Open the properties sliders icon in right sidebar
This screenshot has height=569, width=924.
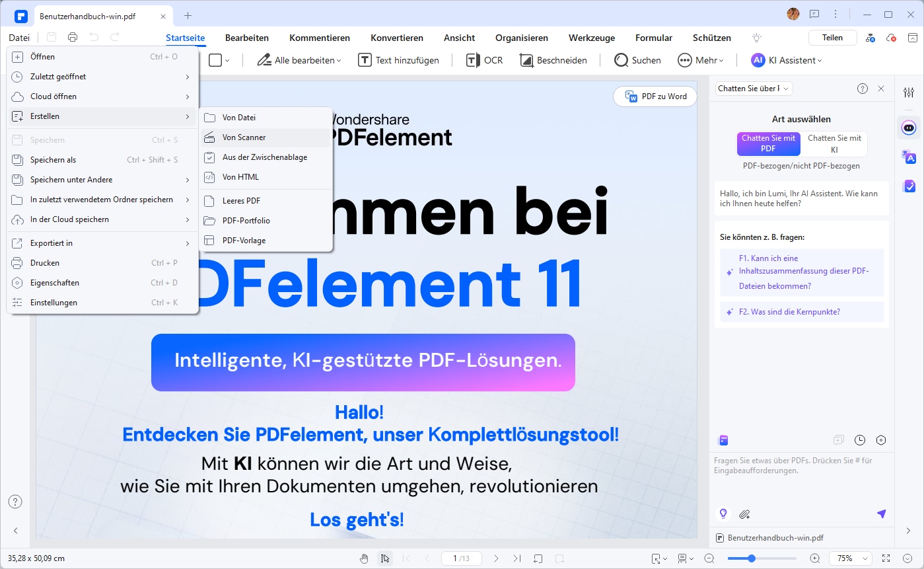pos(909,93)
